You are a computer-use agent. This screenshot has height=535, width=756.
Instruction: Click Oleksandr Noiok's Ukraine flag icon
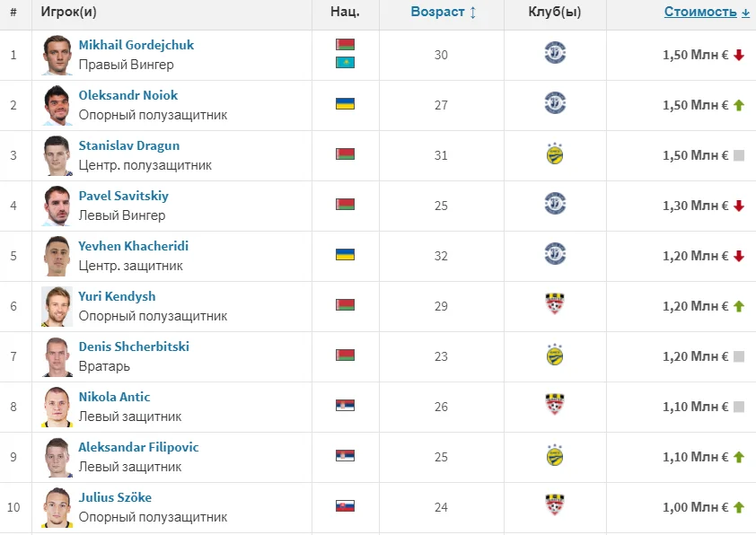pyautogui.click(x=345, y=104)
